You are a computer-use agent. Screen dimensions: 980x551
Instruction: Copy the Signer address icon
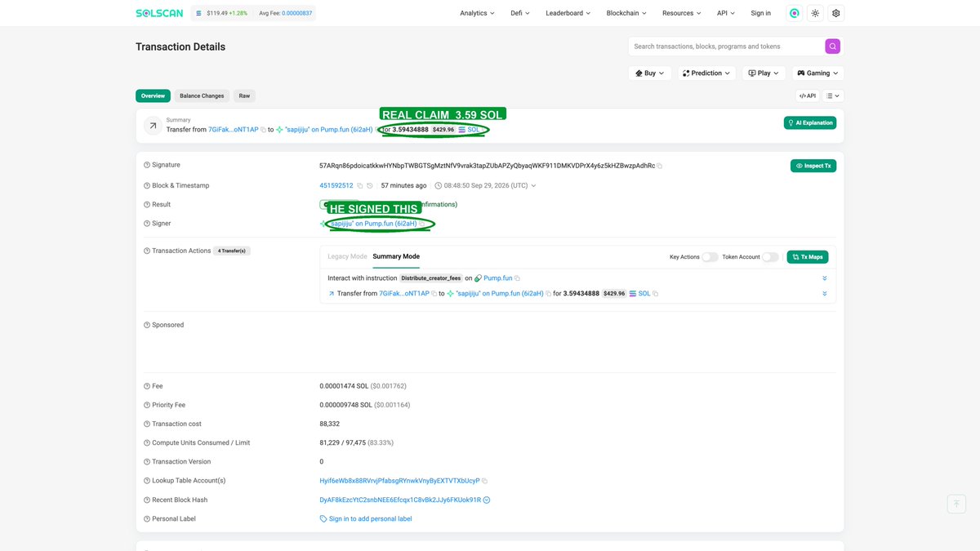tap(422, 224)
